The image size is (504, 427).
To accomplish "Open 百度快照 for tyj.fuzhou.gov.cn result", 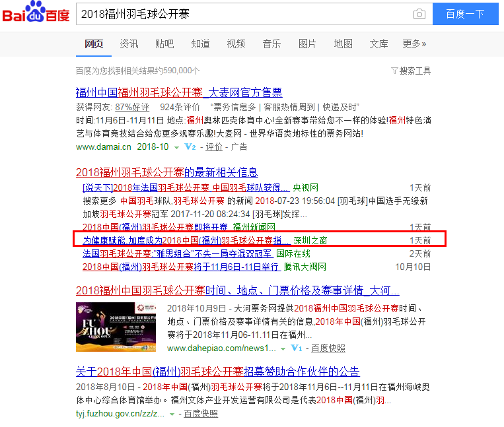I will point(201,414).
